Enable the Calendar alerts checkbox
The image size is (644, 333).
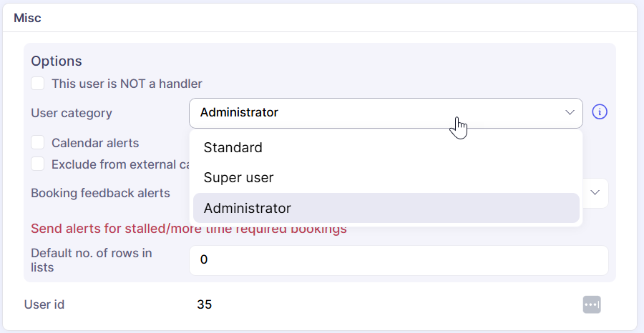[38, 143]
